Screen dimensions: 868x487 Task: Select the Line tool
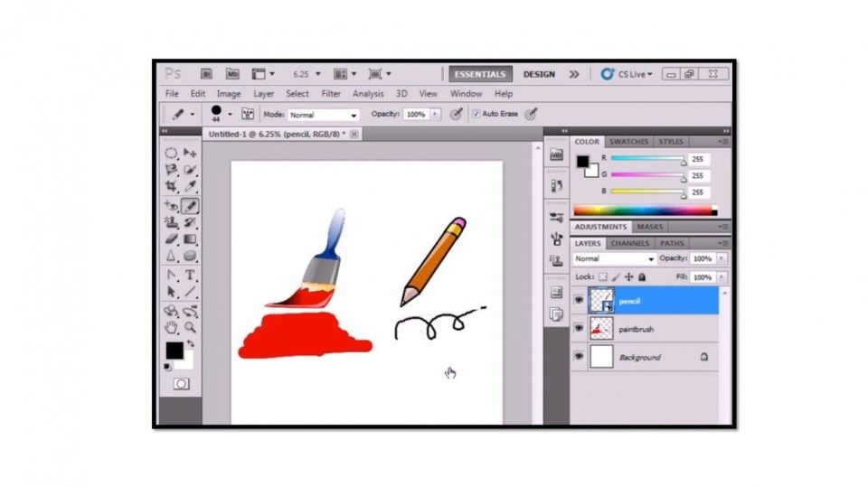190,292
